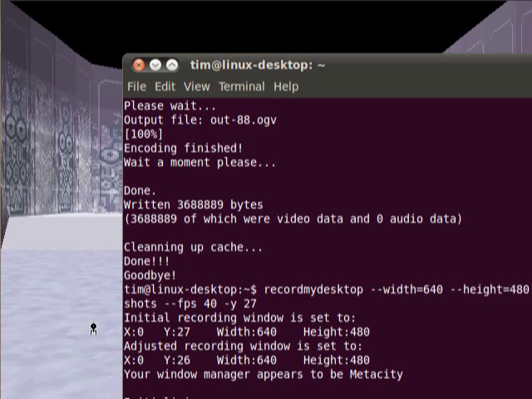Click the 'Please wait...' output line

[x=170, y=106]
